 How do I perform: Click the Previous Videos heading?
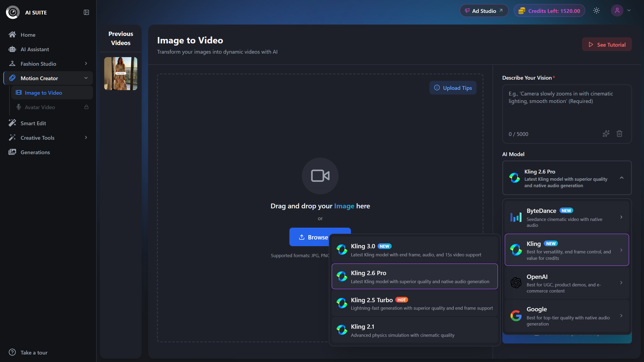121,38
